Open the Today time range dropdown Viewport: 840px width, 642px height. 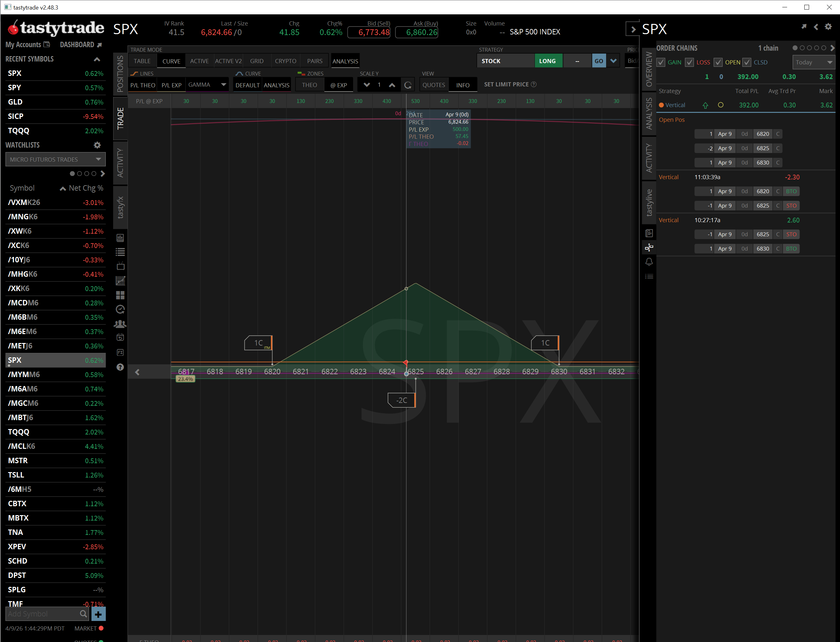click(814, 62)
